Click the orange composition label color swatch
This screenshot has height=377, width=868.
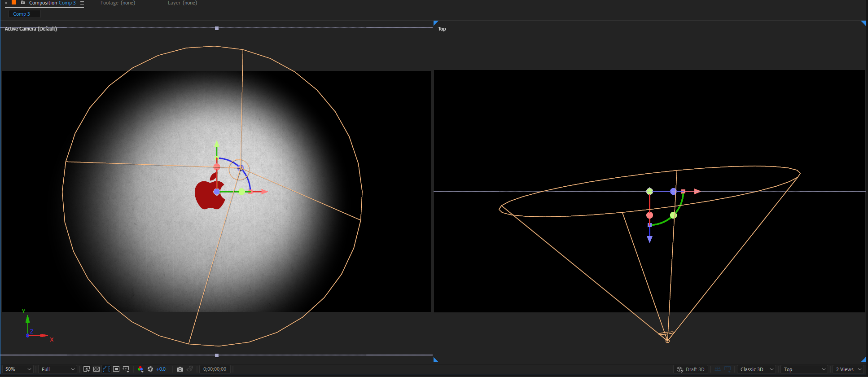tap(14, 2)
